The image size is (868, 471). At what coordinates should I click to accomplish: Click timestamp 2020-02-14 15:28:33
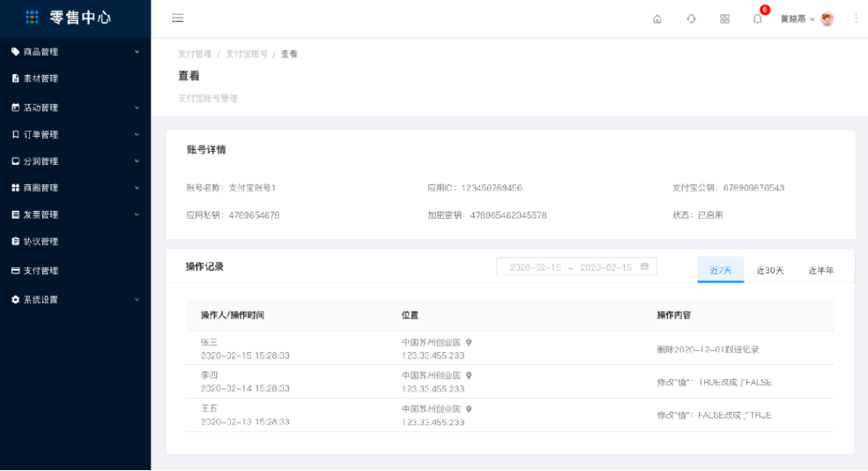pos(245,388)
